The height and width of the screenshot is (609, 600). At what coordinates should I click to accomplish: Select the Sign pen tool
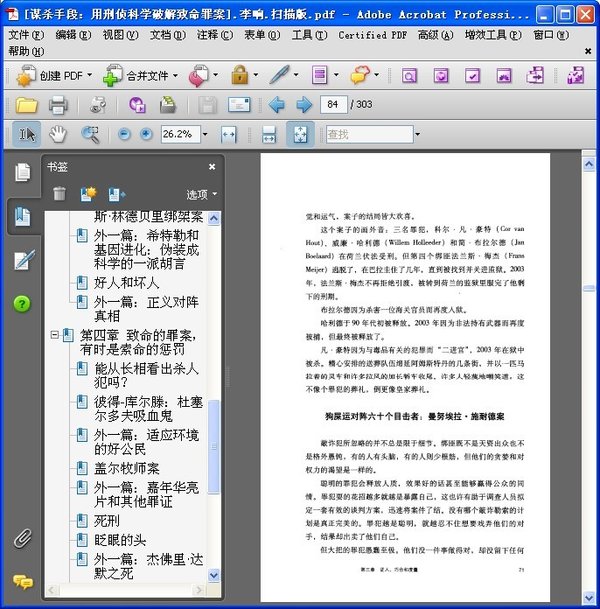(x=280, y=75)
